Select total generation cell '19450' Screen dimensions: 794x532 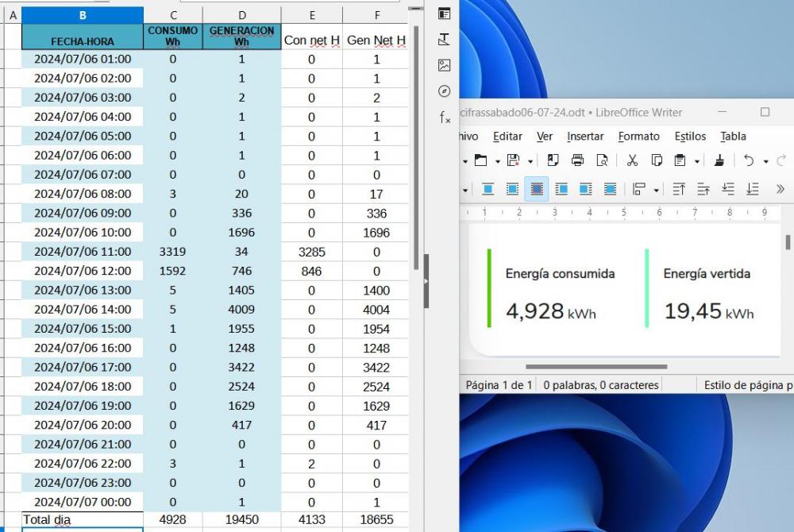pyautogui.click(x=242, y=520)
